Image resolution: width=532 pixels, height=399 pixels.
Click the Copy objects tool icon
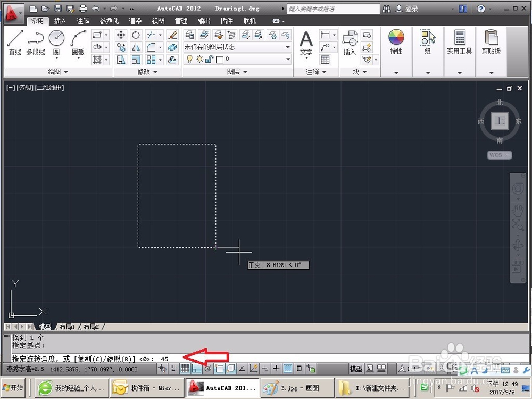[x=121, y=47]
